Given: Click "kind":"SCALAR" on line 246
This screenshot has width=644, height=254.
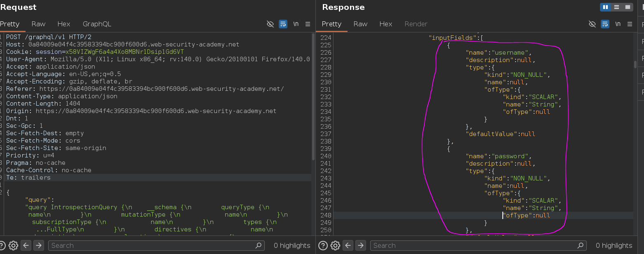Looking at the screenshot, I should pyautogui.click(x=532, y=201).
